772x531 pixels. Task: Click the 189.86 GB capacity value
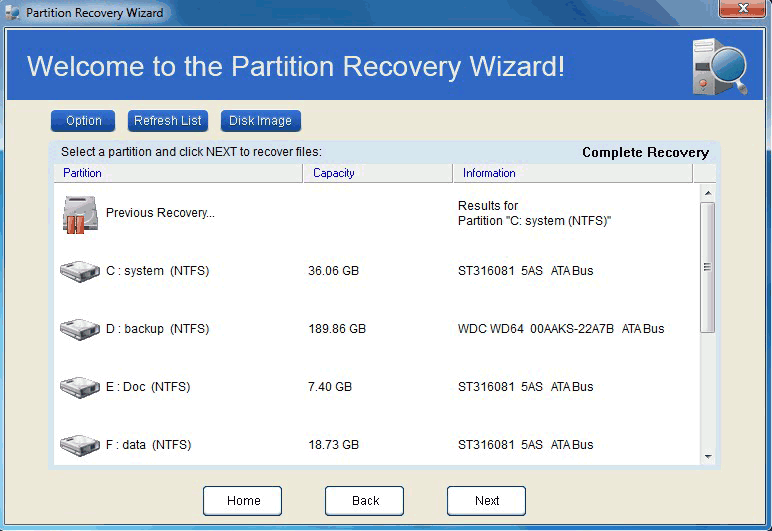click(337, 329)
